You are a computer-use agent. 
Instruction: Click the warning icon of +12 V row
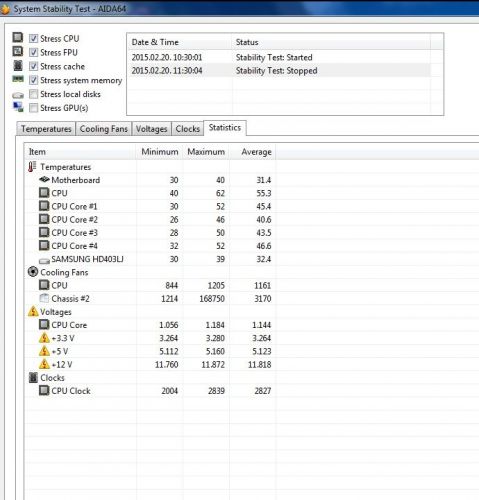[44, 364]
